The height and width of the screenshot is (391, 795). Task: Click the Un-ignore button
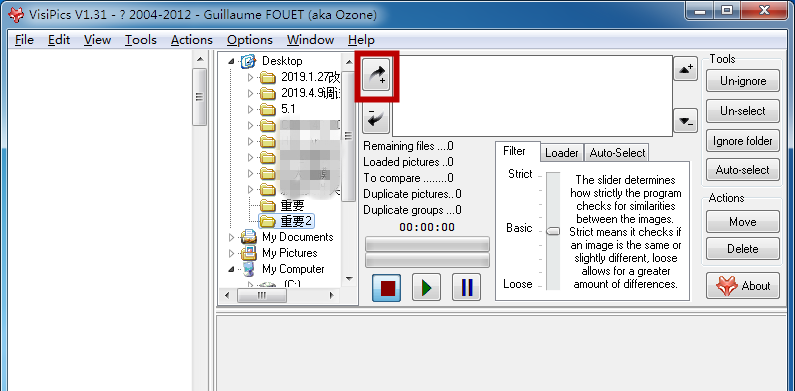pyautogui.click(x=743, y=81)
